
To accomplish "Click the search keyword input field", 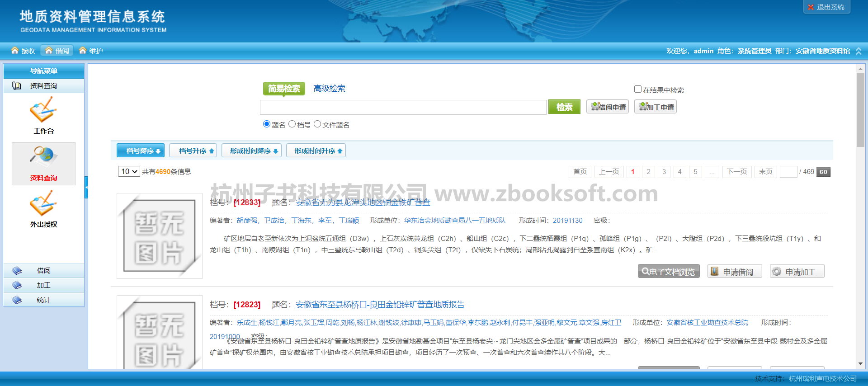I will click(403, 107).
